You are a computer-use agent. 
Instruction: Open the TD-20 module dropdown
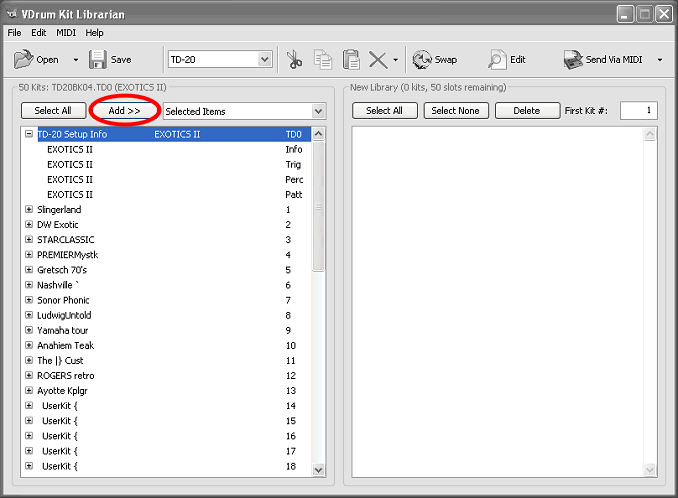click(x=264, y=60)
